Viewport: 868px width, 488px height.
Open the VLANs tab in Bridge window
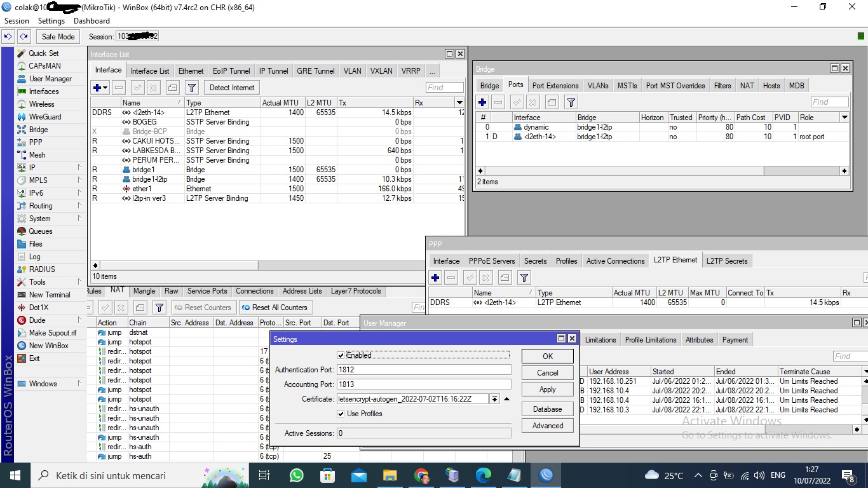[x=597, y=86]
